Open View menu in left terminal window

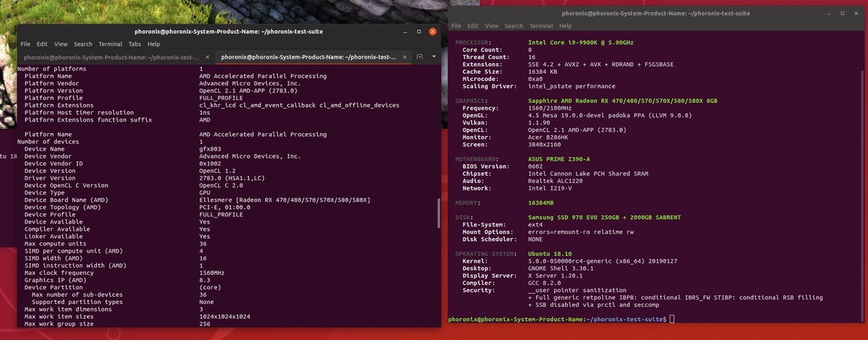pyautogui.click(x=61, y=44)
